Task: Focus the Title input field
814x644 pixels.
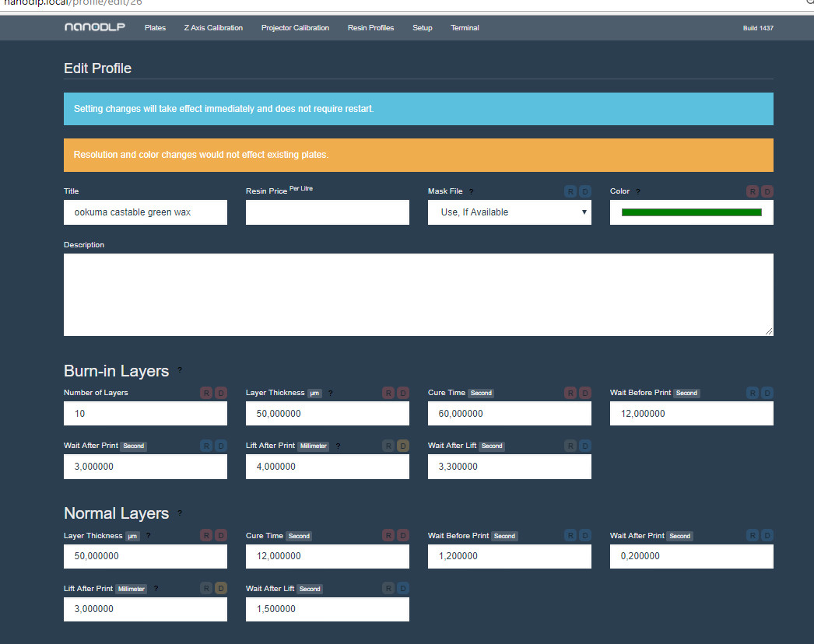Action: (146, 212)
